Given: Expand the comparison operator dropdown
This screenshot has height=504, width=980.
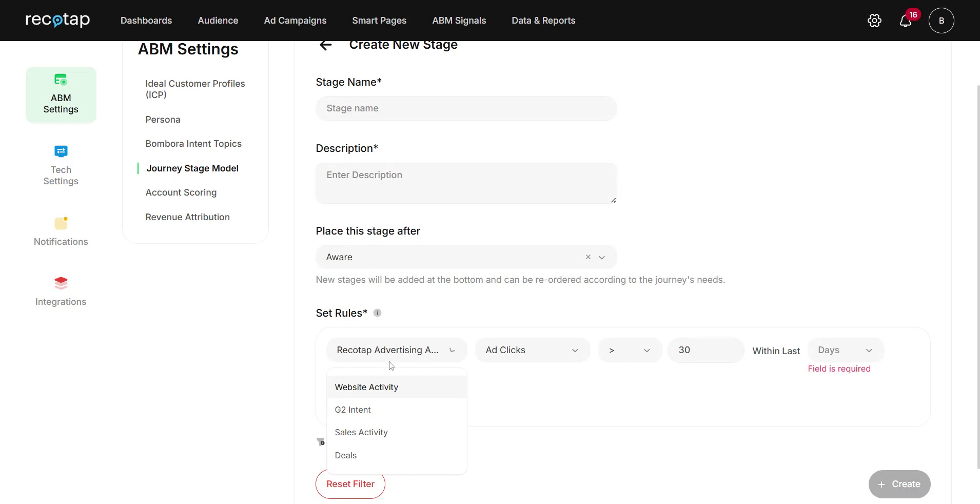Looking at the screenshot, I should pos(629,350).
